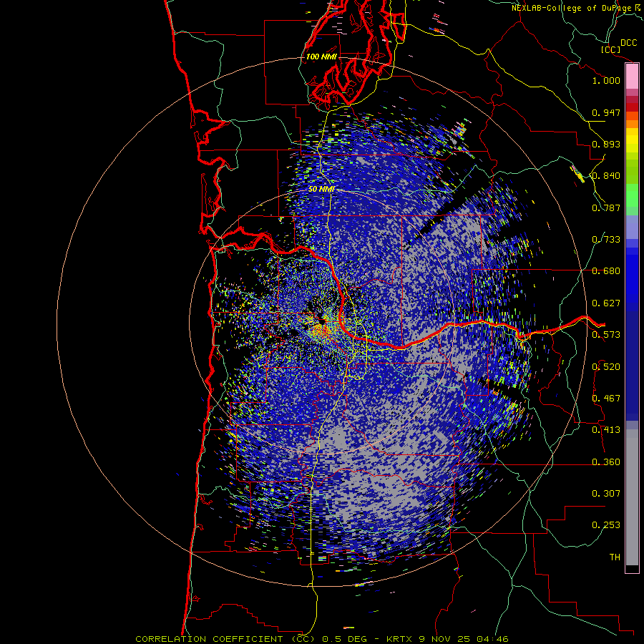Click the 0.253 scale value
Viewport: 644px width, 644px height.
click(606, 525)
